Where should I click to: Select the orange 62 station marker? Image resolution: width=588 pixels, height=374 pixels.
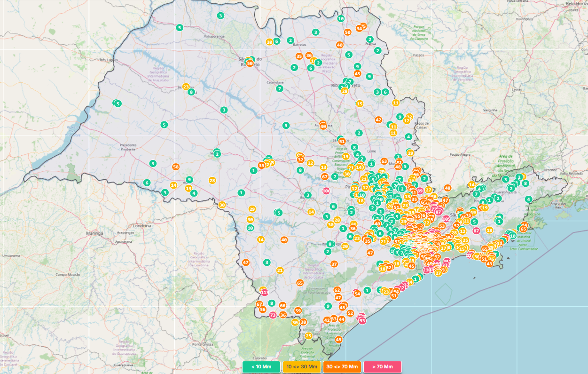point(337,290)
